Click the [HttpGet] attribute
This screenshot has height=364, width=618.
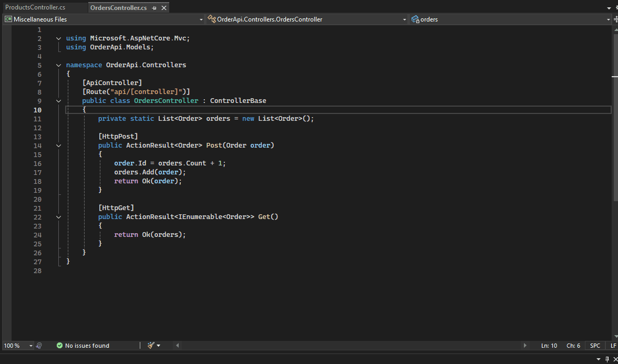click(x=116, y=208)
